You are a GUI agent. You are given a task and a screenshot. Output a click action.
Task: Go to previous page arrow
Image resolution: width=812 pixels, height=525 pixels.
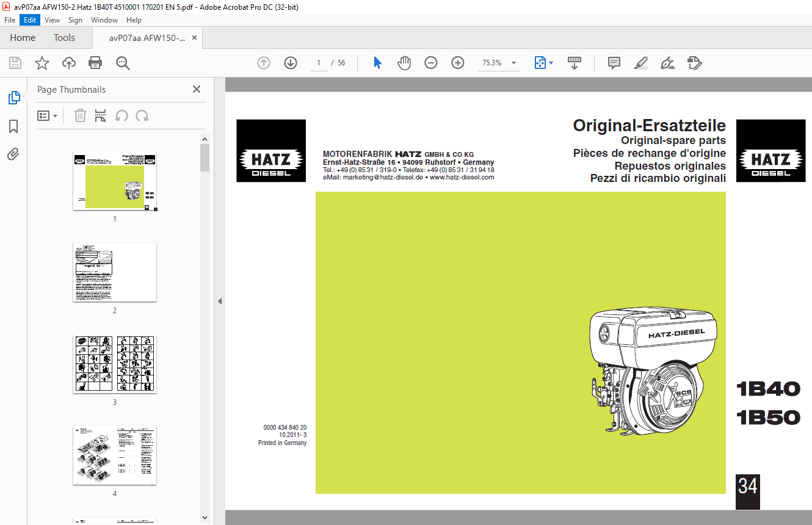click(264, 63)
